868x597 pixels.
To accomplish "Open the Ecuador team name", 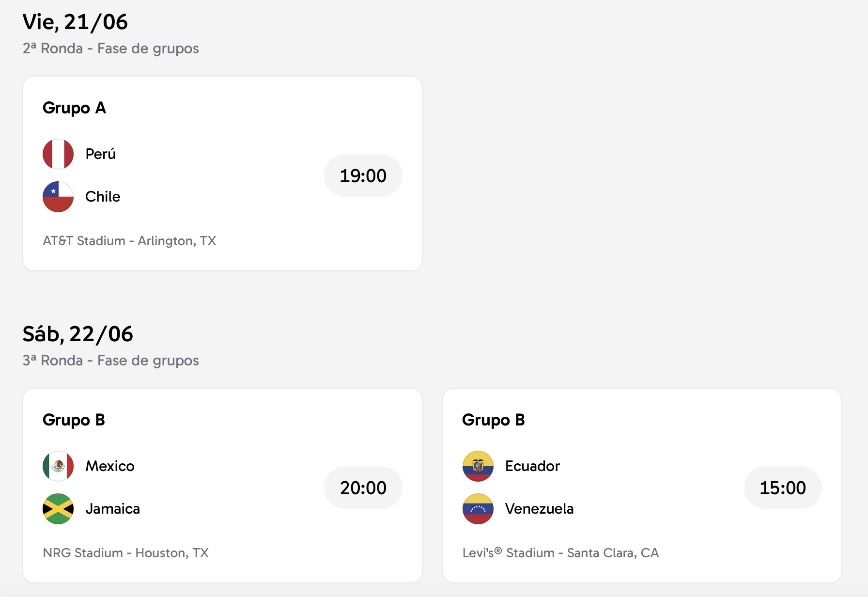I will (x=532, y=466).
